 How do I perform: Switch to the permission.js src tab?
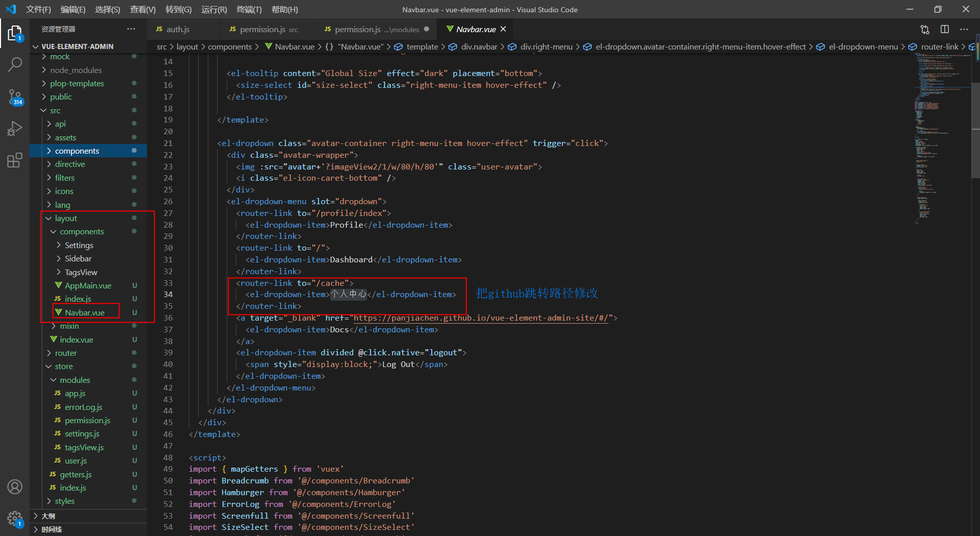tap(268, 29)
